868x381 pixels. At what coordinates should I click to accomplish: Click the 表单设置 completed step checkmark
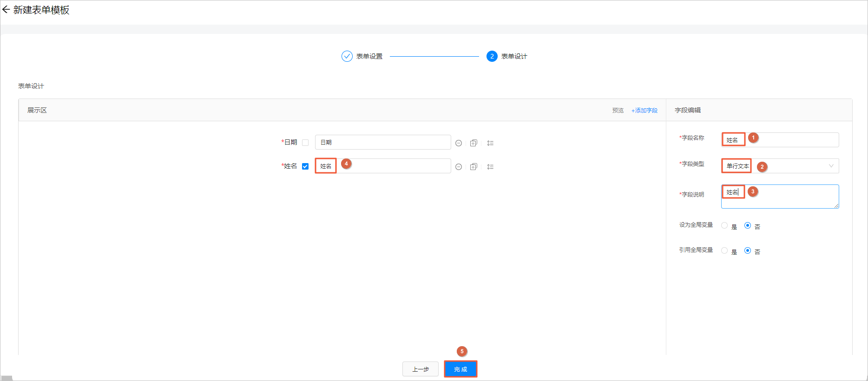click(347, 56)
